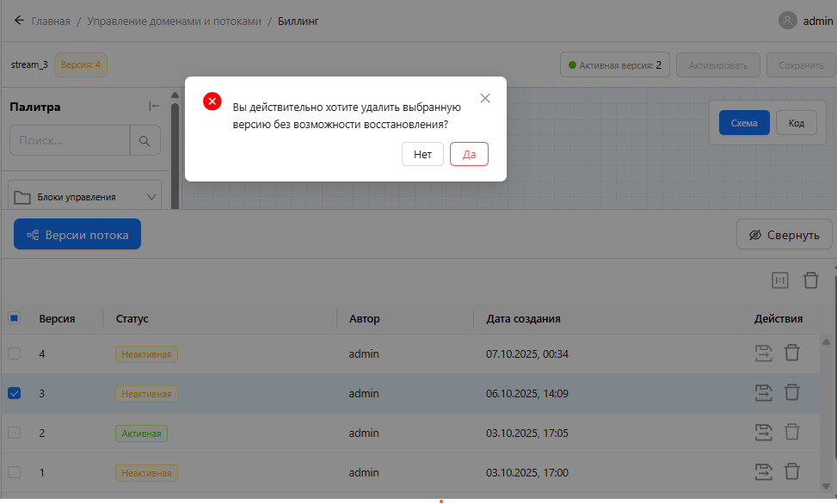Click the trash icon for version 1
The width and height of the screenshot is (837, 504).
pyautogui.click(x=792, y=471)
